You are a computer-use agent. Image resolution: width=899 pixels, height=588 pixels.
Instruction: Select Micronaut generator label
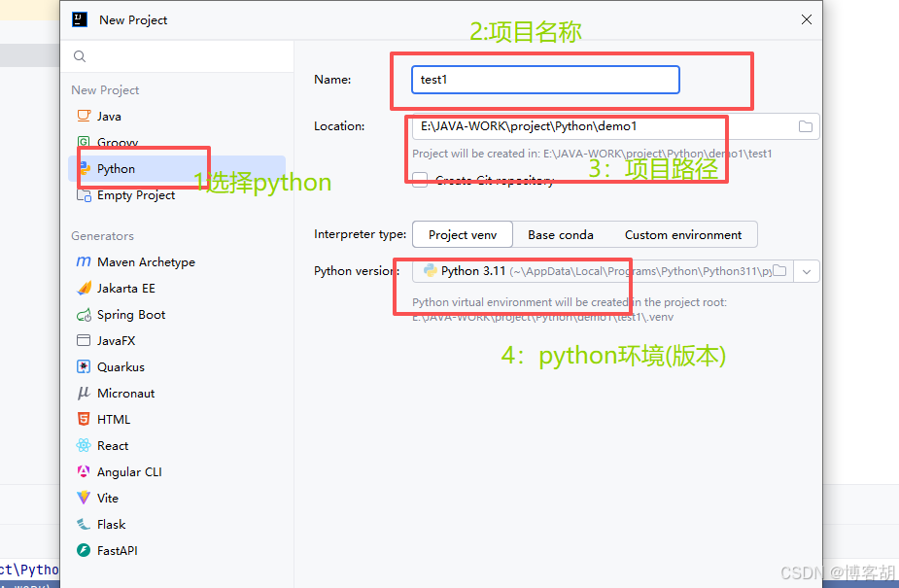(126, 394)
